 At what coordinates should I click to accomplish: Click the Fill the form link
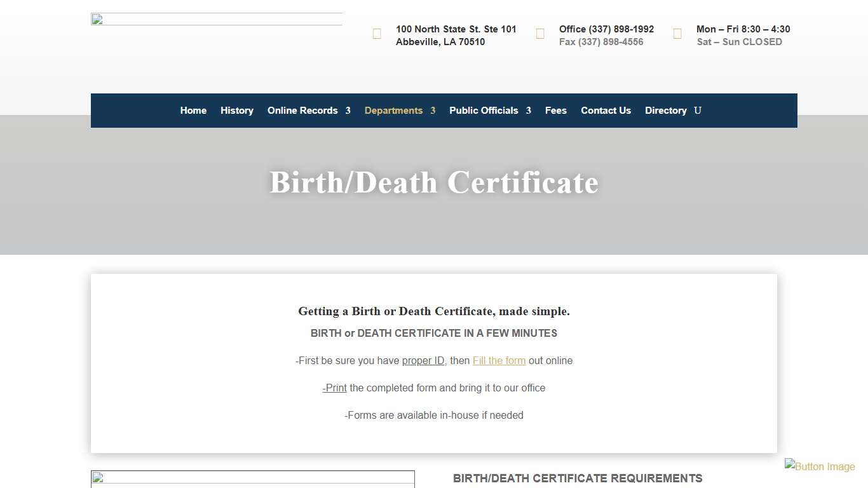click(499, 360)
